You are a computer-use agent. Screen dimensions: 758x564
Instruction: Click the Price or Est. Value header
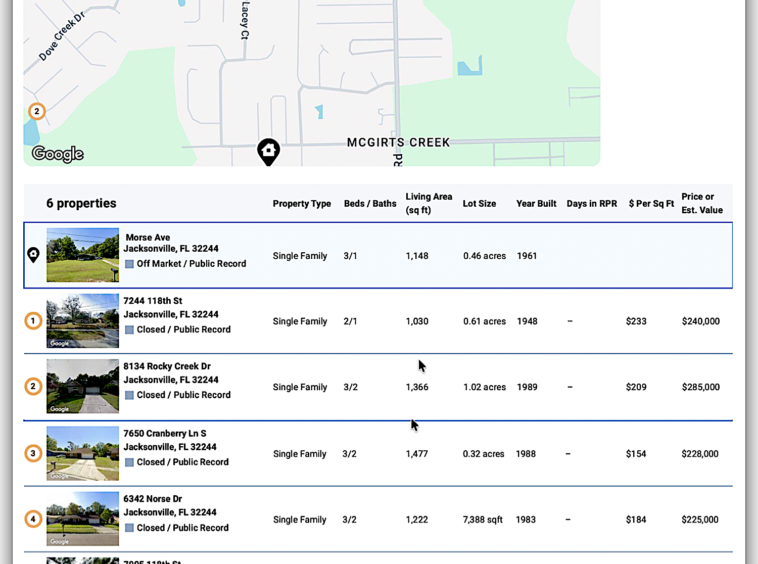[x=702, y=203]
